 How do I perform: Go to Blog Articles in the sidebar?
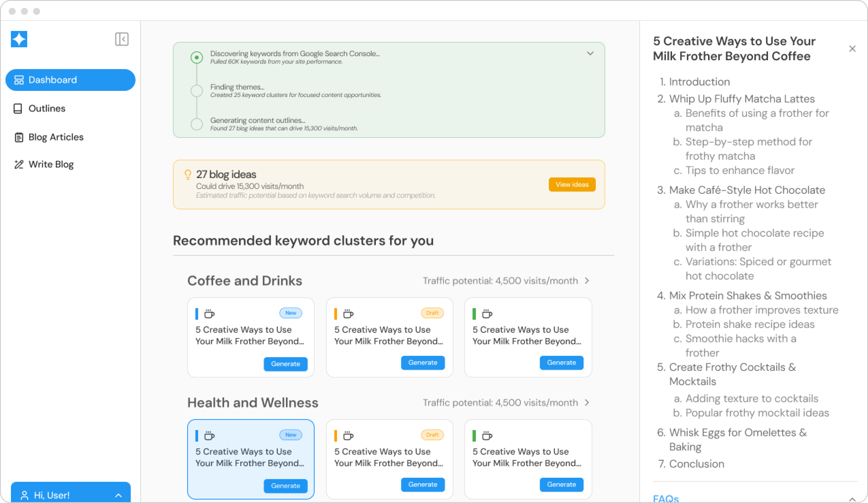(x=56, y=137)
